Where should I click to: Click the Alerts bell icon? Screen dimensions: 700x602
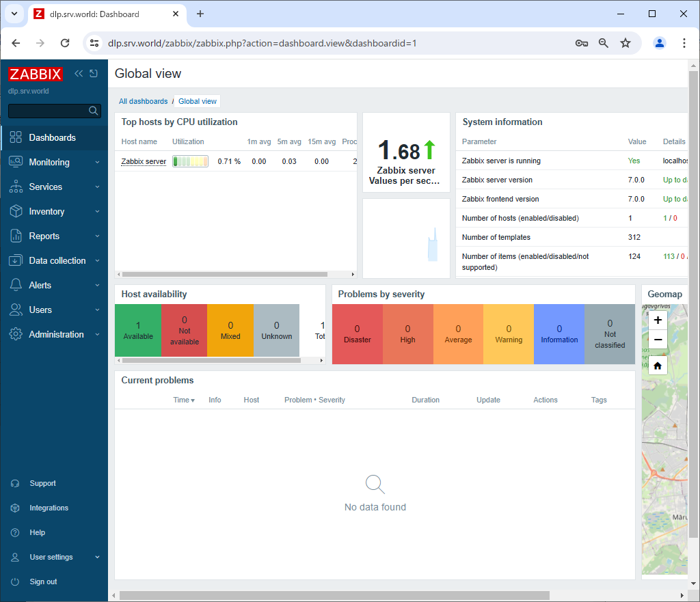click(16, 285)
